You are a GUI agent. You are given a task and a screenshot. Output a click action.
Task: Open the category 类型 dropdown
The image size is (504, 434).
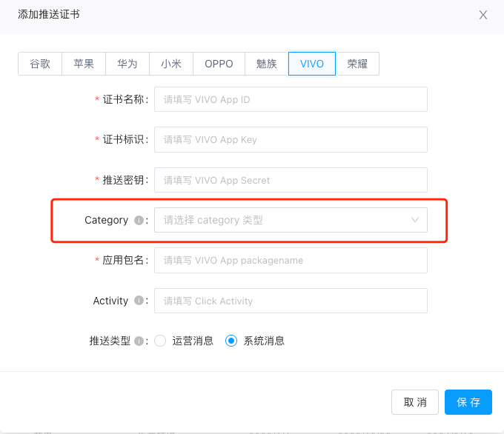click(x=282, y=220)
